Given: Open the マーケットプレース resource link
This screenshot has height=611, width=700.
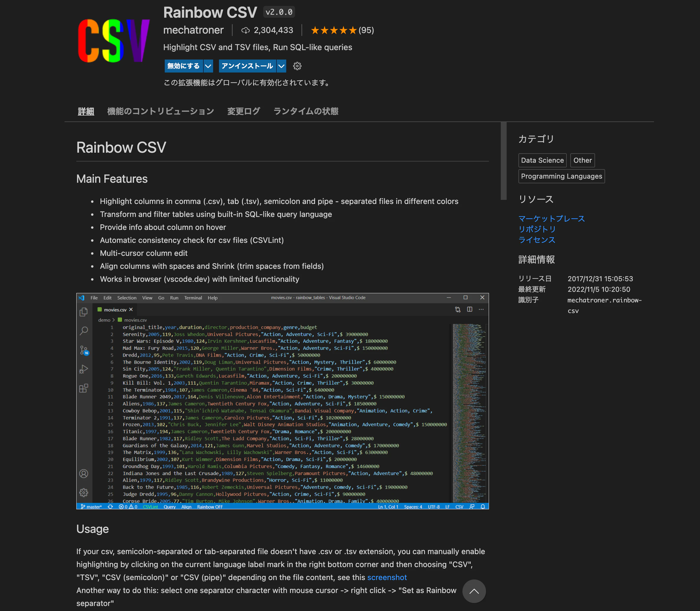Looking at the screenshot, I should coord(551,219).
